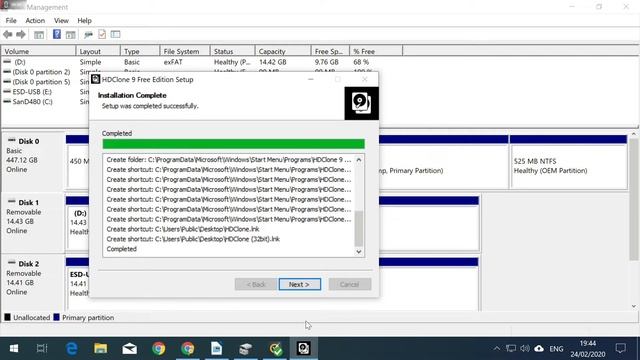
Task: Click the last toolbar icon in Disk Management
Action: pos(116,34)
